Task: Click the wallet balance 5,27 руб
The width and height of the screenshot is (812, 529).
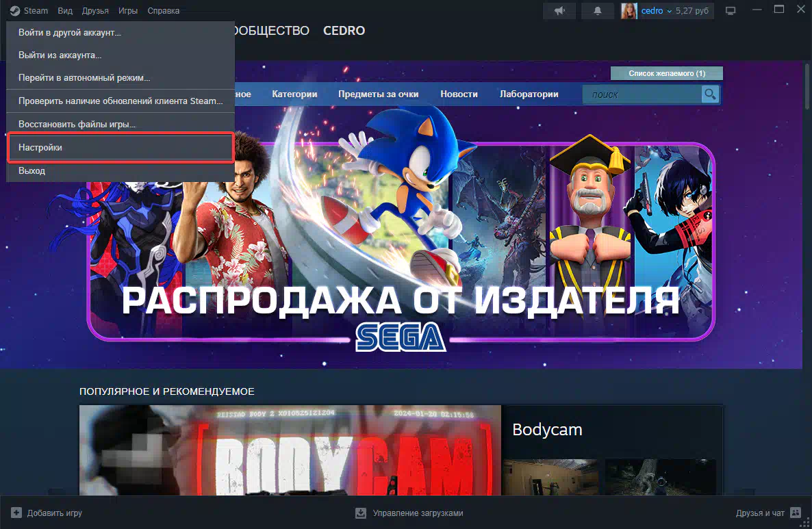Action: 692,11
